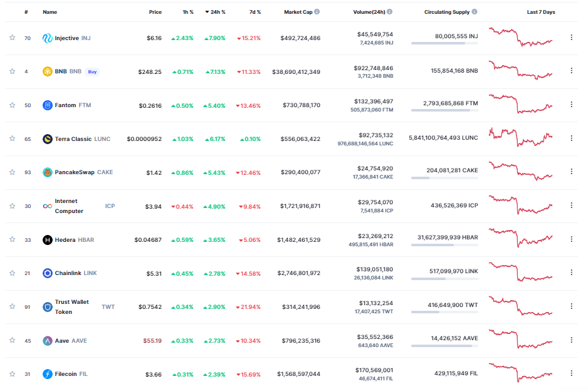588x391 pixels.
Task: Open more options for Hedera row
Action: [x=571, y=239]
